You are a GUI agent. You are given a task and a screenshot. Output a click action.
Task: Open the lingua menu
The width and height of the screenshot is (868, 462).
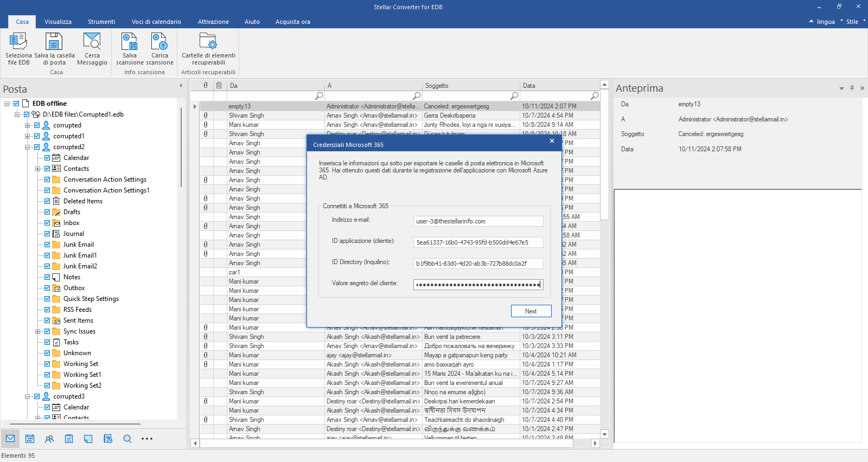point(826,22)
